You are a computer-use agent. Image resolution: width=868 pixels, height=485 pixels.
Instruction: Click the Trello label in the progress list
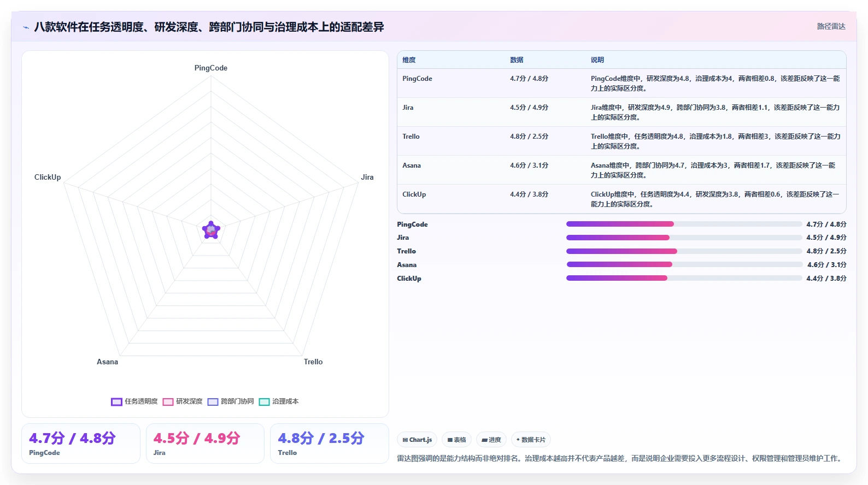(406, 251)
